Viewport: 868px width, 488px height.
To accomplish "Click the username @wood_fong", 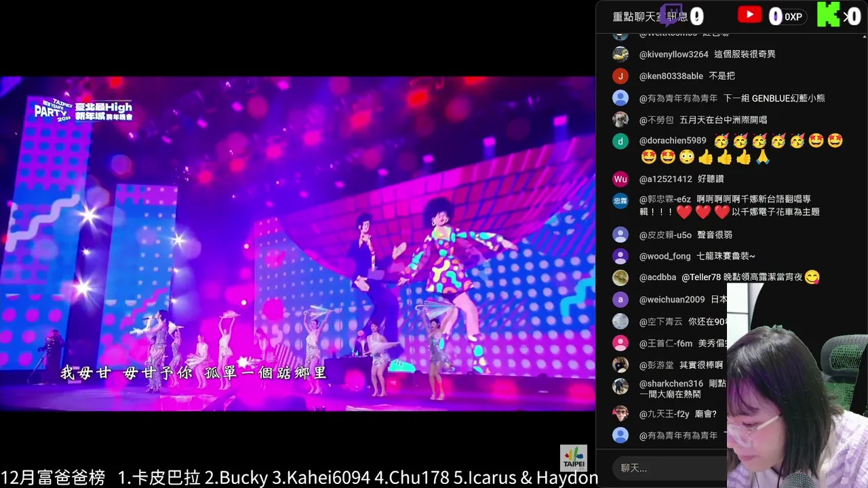I will [x=665, y=256].
